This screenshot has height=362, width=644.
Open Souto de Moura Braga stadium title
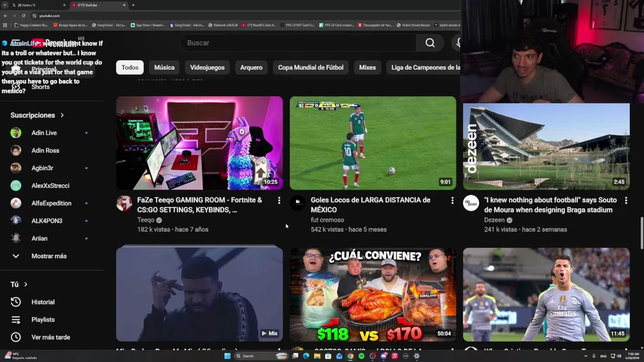point(550,205)
